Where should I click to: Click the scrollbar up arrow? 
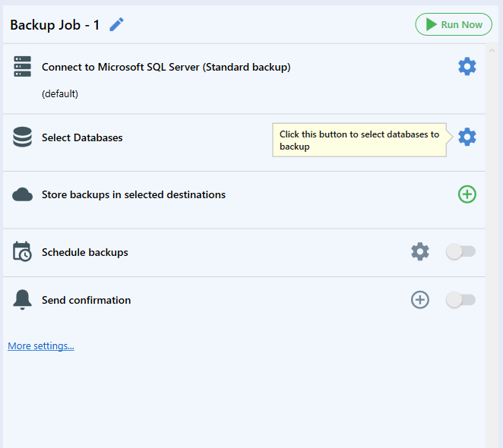[492, 51]
